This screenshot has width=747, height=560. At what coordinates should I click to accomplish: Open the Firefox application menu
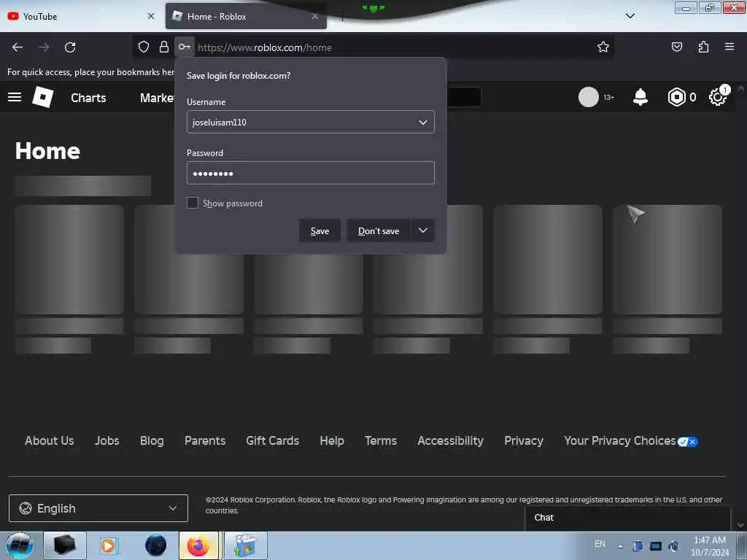pyautogui.click(x=729, y=47)
